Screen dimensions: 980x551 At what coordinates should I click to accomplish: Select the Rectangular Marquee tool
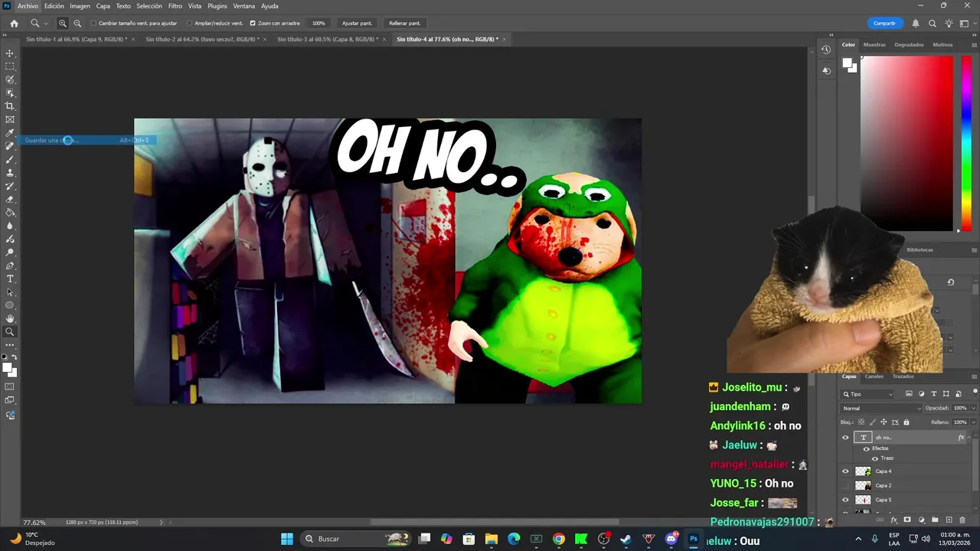click(10, 67)
